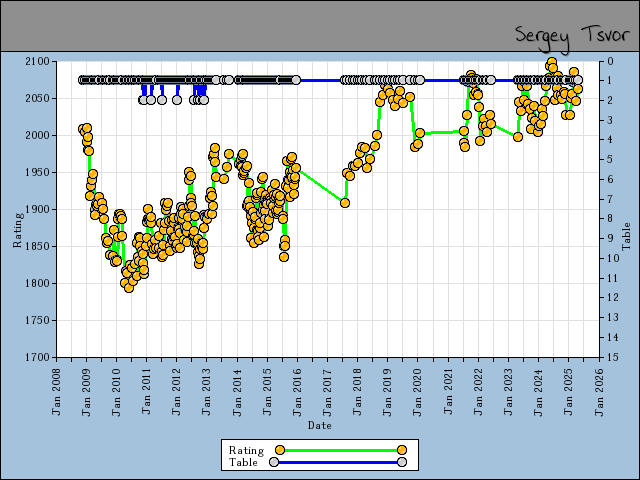Click the 2050 rating axis label
Image resolution: width=640 pixels, height=480 pixels.
[x=37, y=99]
